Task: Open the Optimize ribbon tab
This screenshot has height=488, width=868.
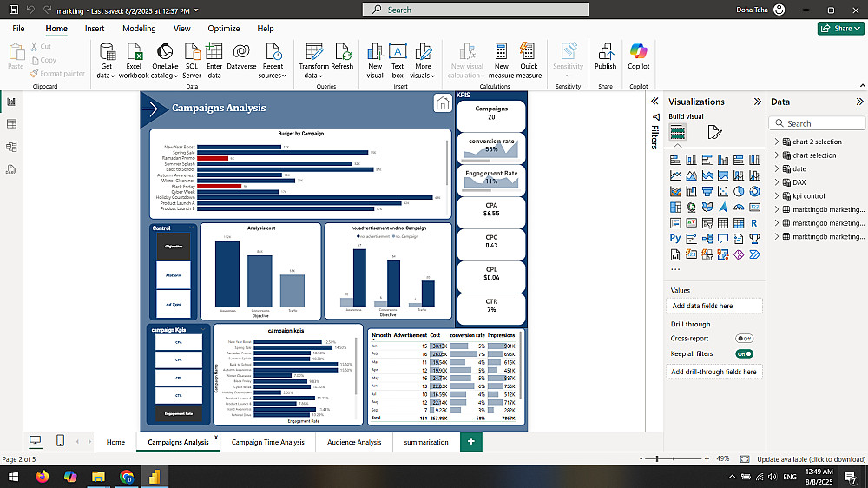Action: click(x=224, y=29)
